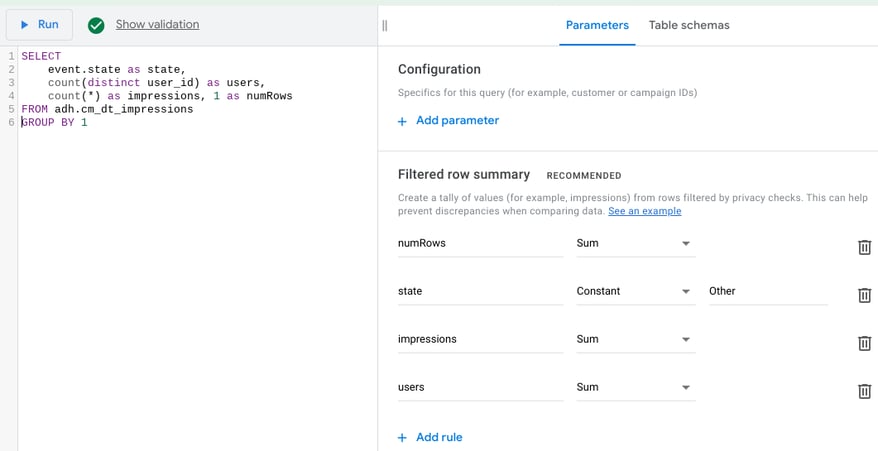The height and width of the screenshot is (451, 878).
Task: Switch to the Table schemas tab
Action: coord(689,25)
